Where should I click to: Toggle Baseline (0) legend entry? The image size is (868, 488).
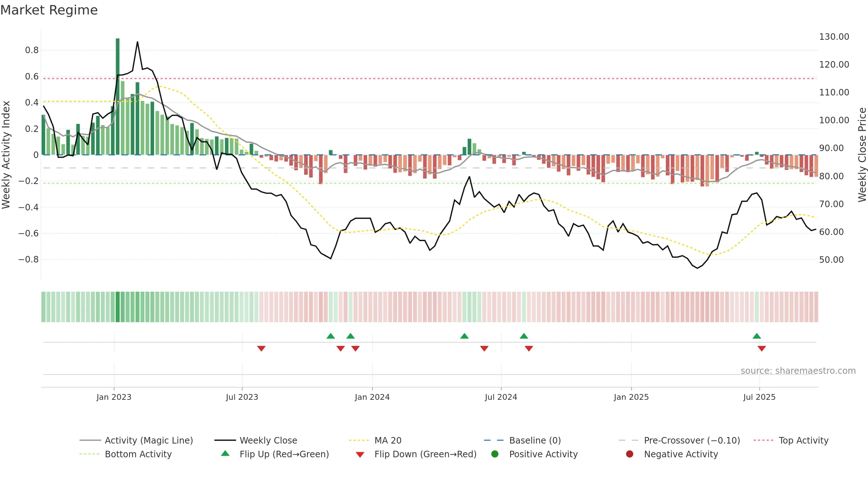click(x=522, y=440)
